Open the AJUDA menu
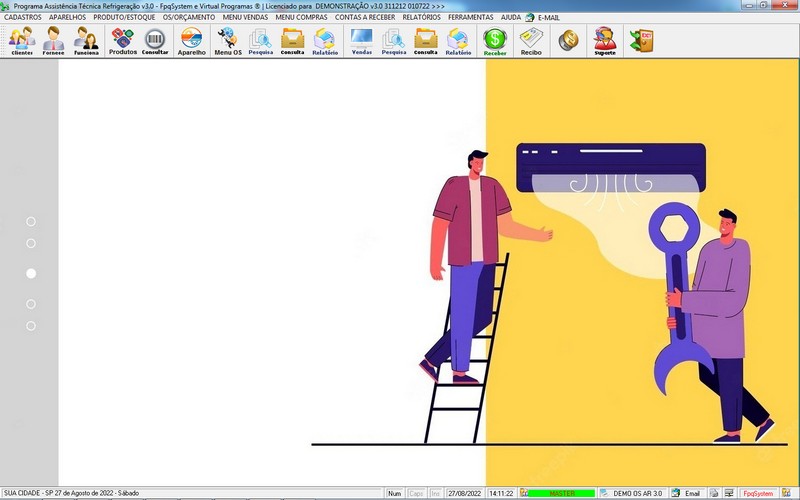The width and height of the screenshot is (800, 500). click(x=511, y=17)
